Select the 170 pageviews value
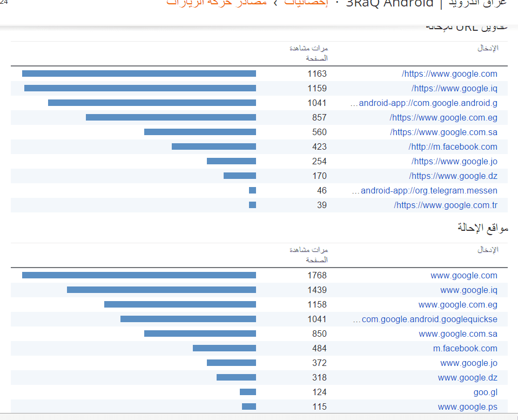518x420 pixels. pos(319,176)
